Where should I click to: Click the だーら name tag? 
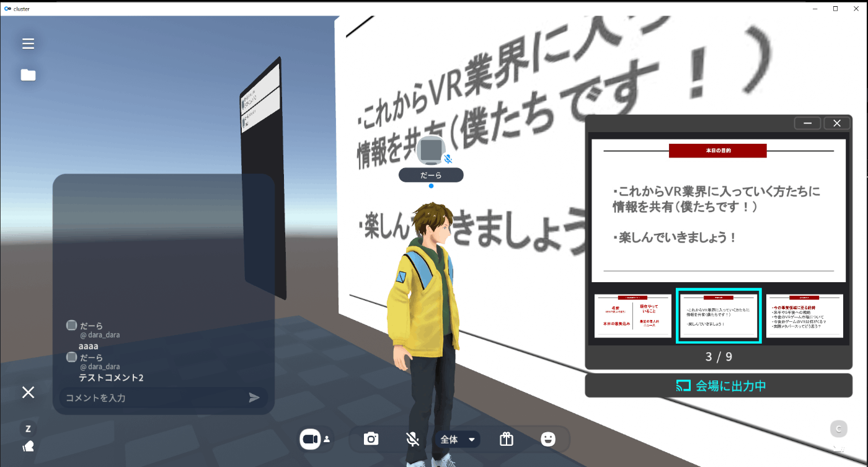coord(431,176)
